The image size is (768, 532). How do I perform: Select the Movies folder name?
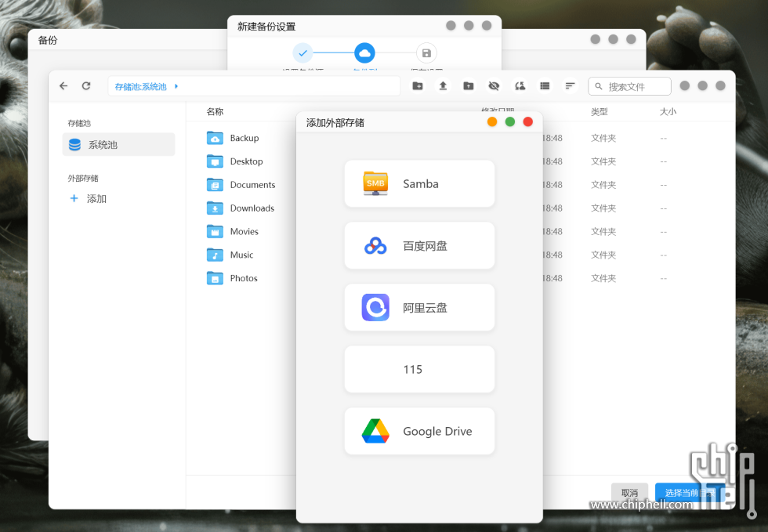pyautogui.click(x=245, y=231)
